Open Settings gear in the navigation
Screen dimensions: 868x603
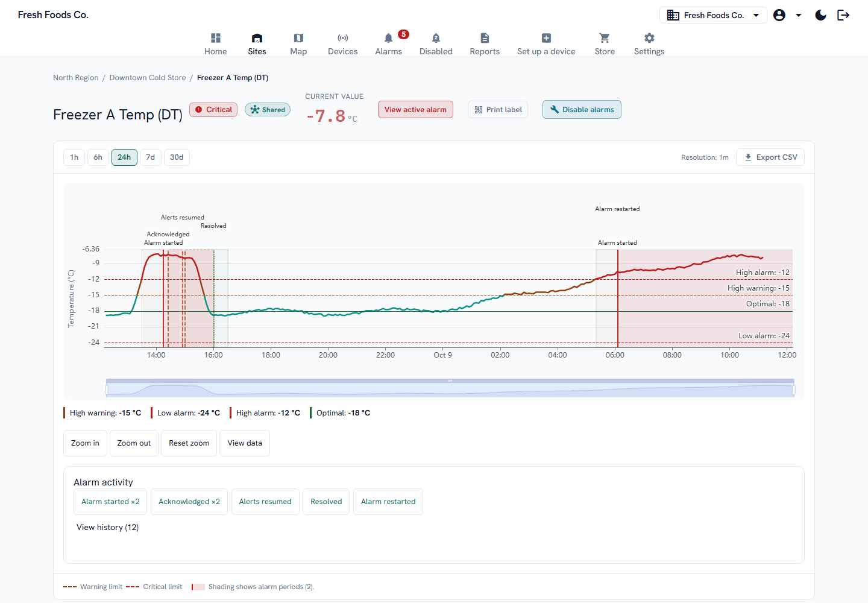(x=649, y=44)
